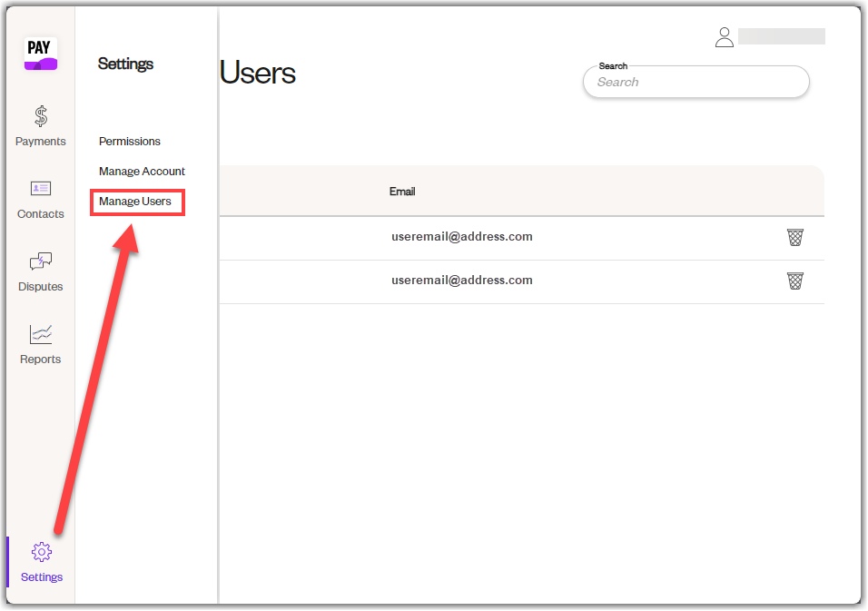Focus the Search input field
Image resolution: width=868 pixels, height=611 pixels.
pos(695,82)
